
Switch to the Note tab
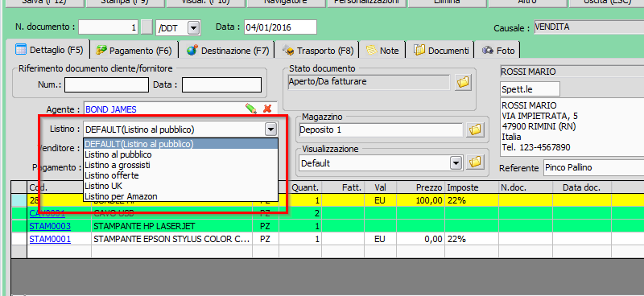(382, 51)
